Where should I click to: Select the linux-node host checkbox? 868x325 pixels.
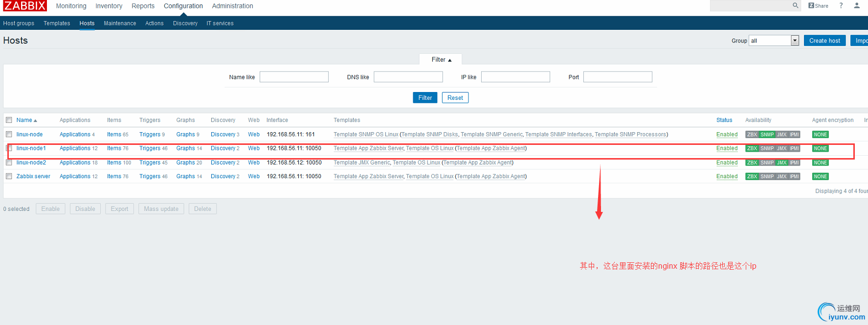9,134
